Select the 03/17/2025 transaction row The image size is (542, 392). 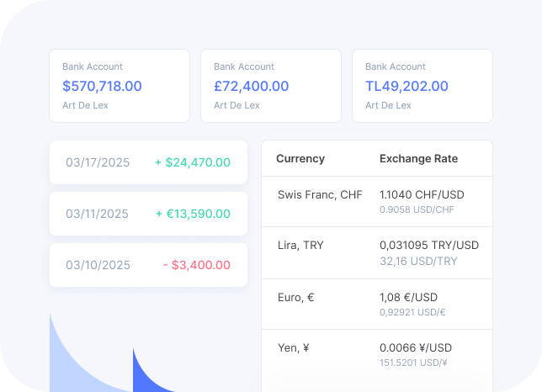pos(148,162)
